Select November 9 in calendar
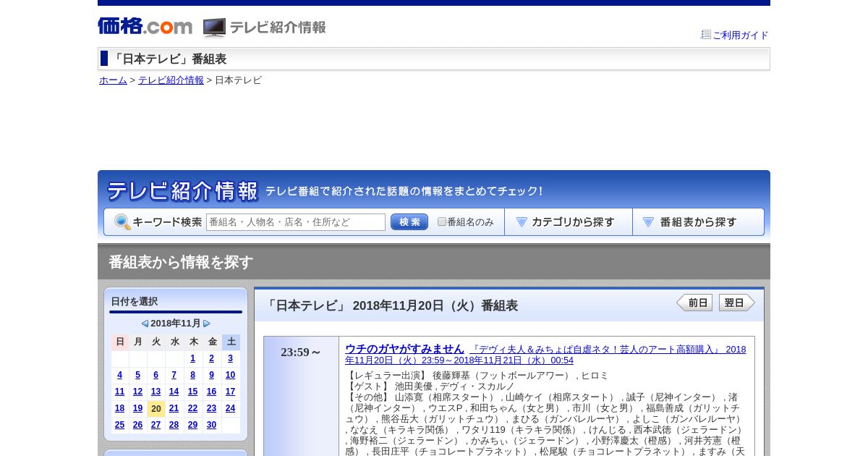Viewport: 868px width, 456px height. (212, 375)
